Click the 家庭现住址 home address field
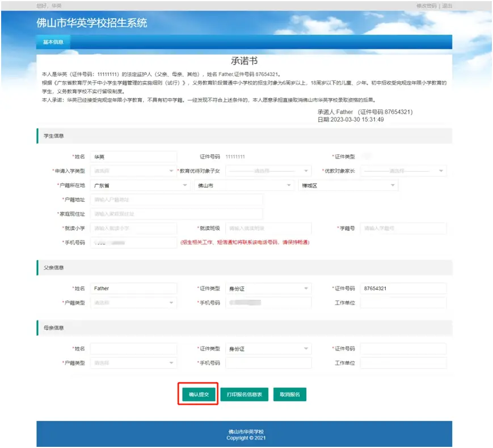This screenshot has height=448, width=493. pos(176,214)
